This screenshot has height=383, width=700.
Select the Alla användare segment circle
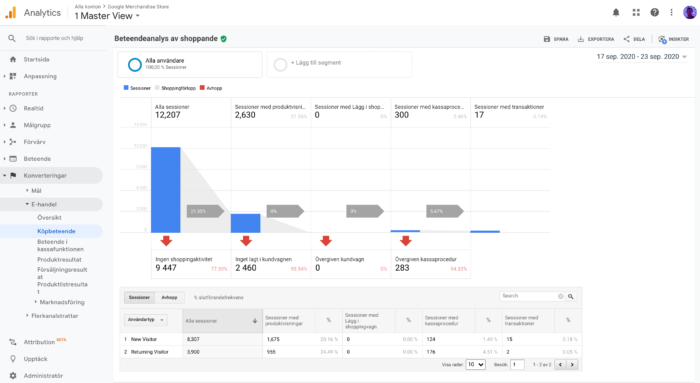(x=134, y=65)
